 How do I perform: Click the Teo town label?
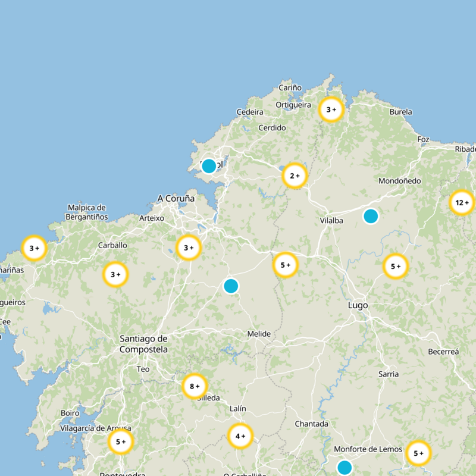pos(143,369)
